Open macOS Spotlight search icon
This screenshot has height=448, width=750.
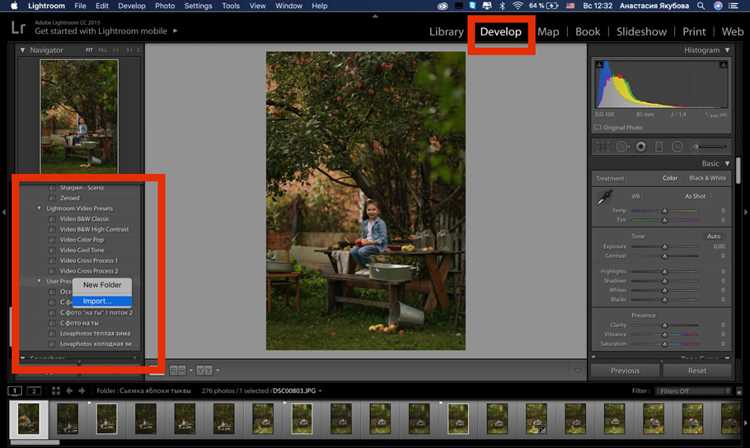click(x=701, y=6)
